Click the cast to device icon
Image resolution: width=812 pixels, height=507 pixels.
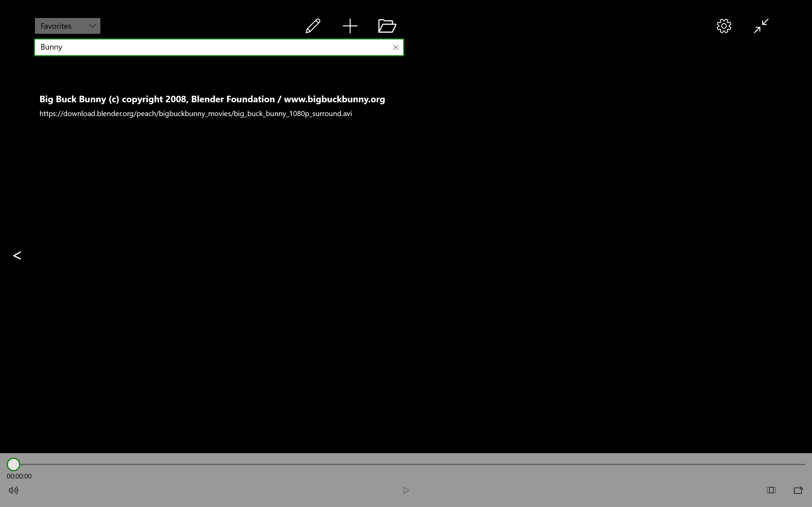pyautogui.click(x=798, y=490)
